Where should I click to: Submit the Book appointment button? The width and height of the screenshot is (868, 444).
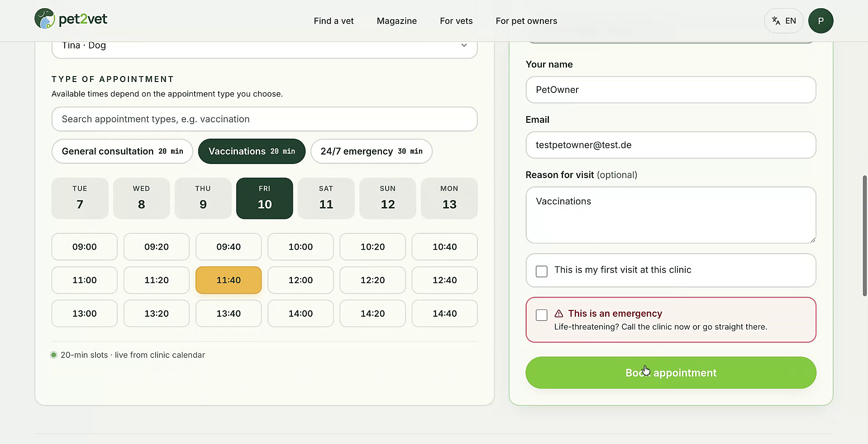click(671, 372)
